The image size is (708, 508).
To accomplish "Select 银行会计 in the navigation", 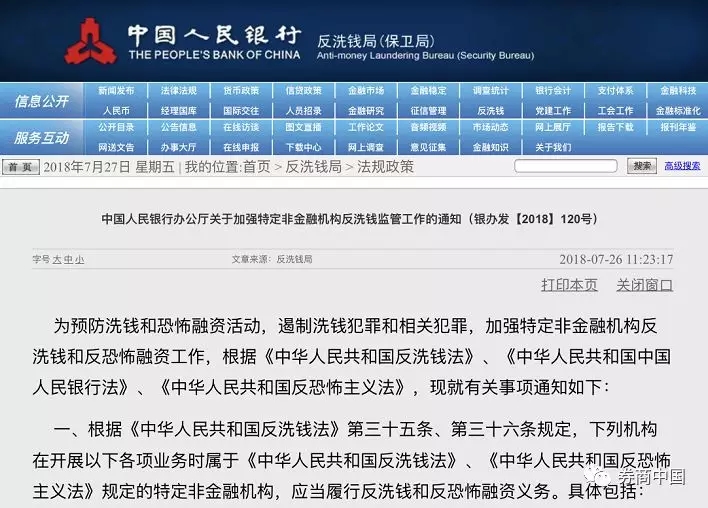I will [553, 91].
